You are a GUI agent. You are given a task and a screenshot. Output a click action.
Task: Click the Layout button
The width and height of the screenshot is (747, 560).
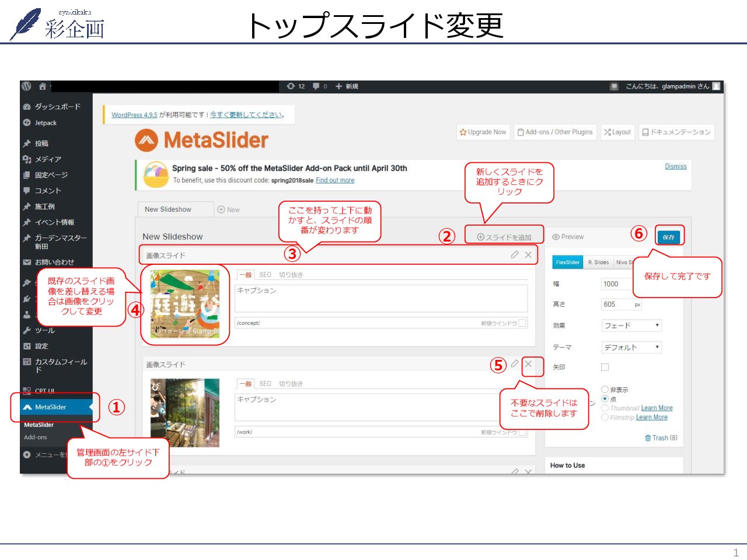(617, 132)
